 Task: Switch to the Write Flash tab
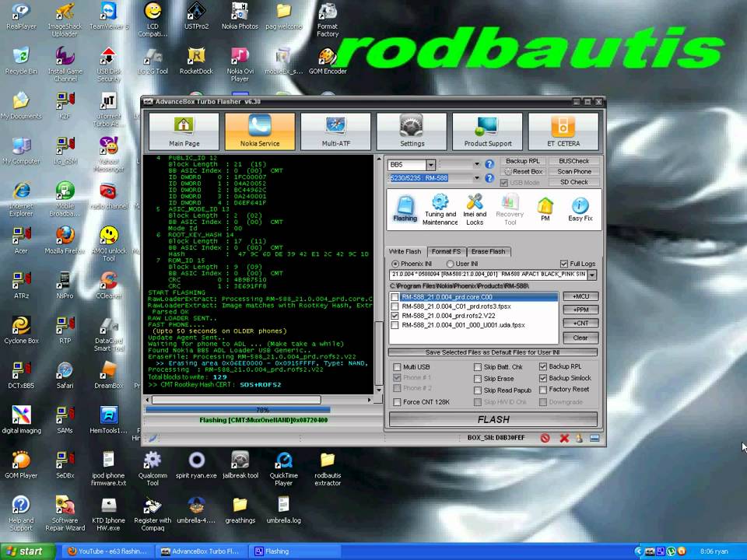point(405,251)
